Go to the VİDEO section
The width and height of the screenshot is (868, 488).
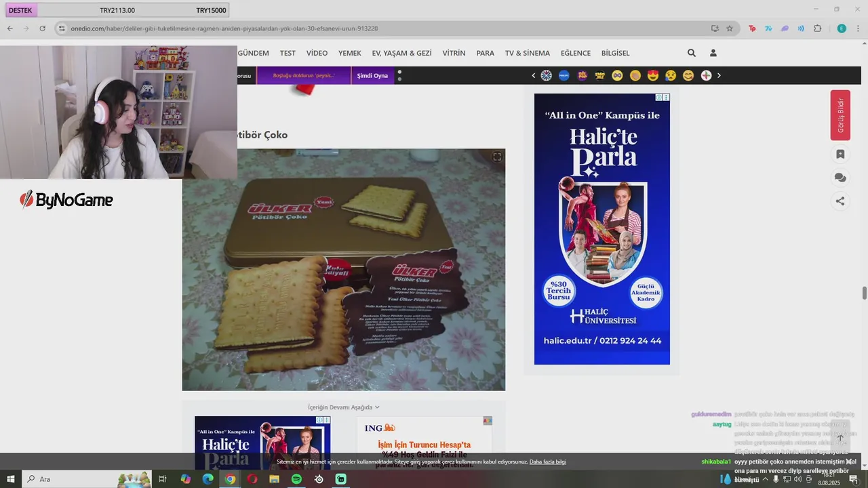317,53
